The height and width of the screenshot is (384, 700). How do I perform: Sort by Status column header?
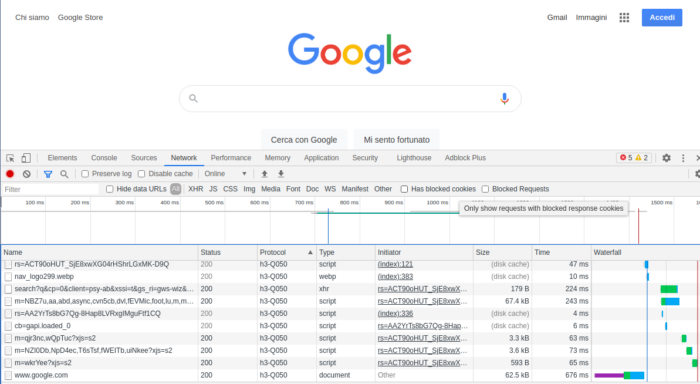click(x=228, y=252)
